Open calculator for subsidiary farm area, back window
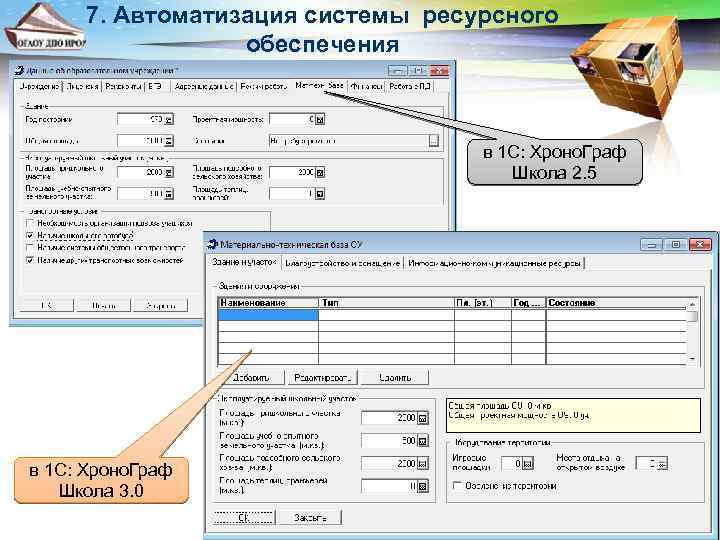 click(320, 172)
